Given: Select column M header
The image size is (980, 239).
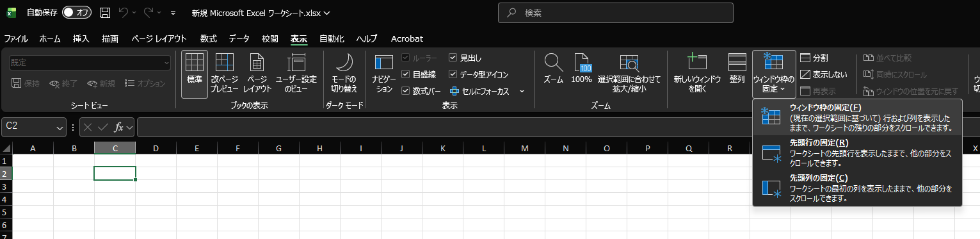Looking at the screenshot, I should (x=525, y=149).
